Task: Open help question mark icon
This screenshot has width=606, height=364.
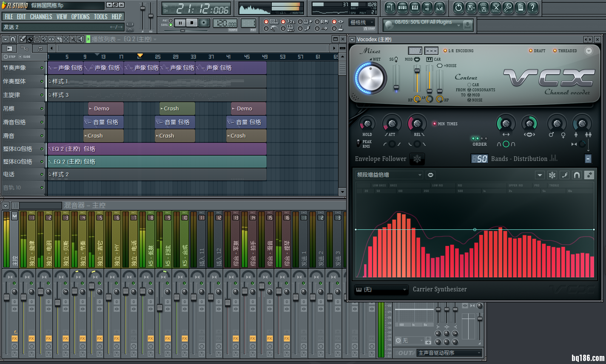Action: [x=532, y=7]
